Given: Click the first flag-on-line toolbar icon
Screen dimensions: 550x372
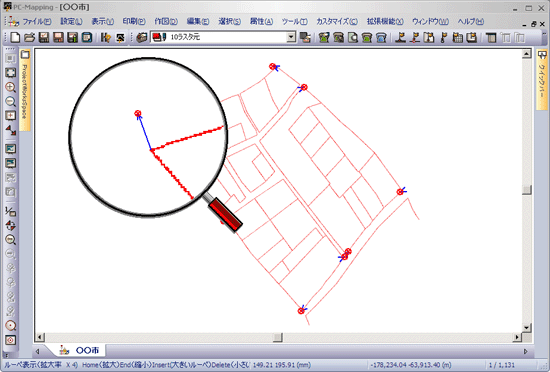Looking at the screenshot, I should [400, 37].
